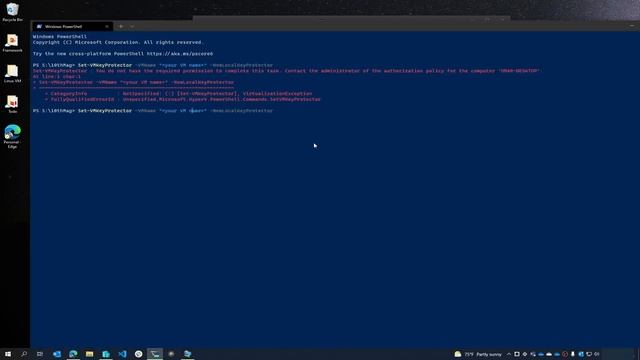The width and height of the screenshot is (640, 360).
Task: Open the gray circular taskbar app
Action: pyautogui.click(x=171, y=354)
